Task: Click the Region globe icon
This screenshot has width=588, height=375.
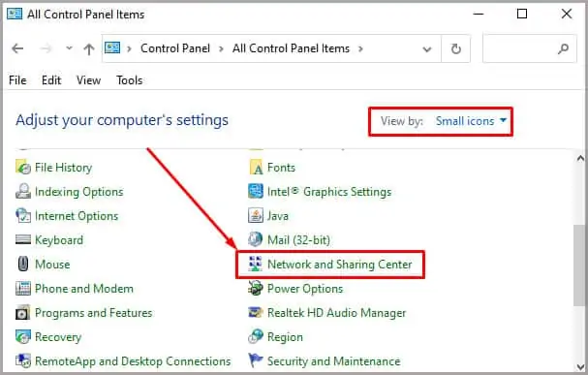Action: [x=256, y=337]
